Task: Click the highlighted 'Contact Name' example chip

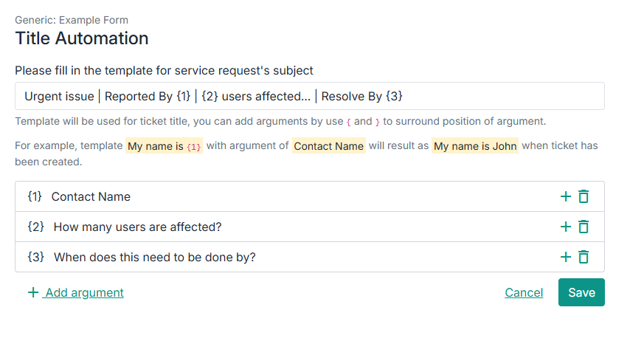Action: [328, 146]
